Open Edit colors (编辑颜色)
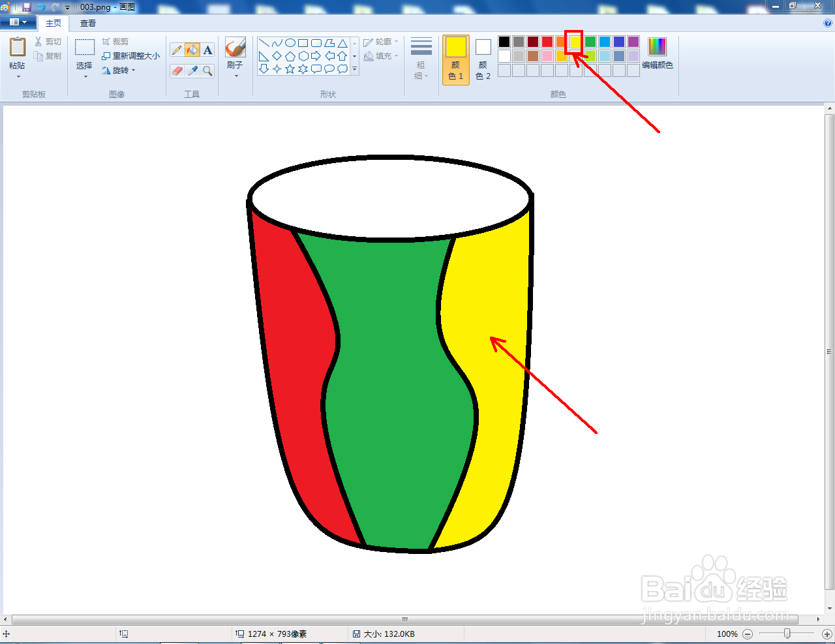Screen dimensions: 835x644 (657, 53)
